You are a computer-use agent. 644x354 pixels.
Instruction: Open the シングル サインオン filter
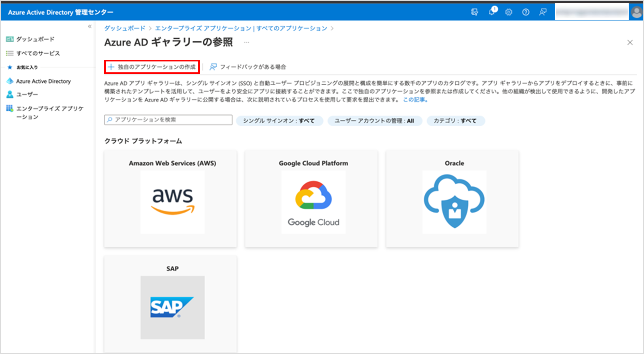[279, 121]
